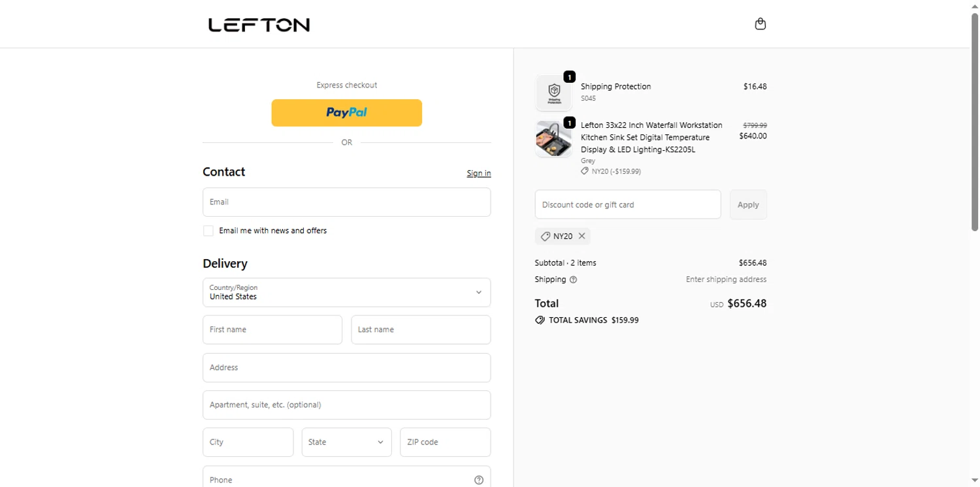Click the kitchen sink product thumbnail
Viewport: 980px width, 487px height.
[554, 139]
